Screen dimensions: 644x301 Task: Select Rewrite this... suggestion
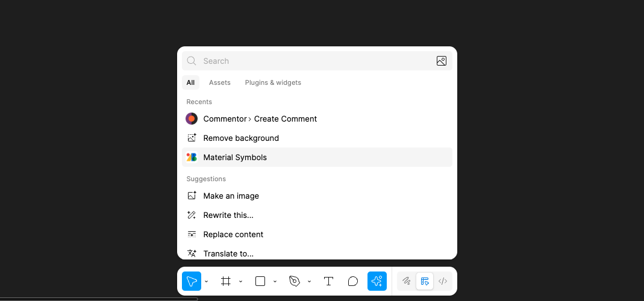317,215
